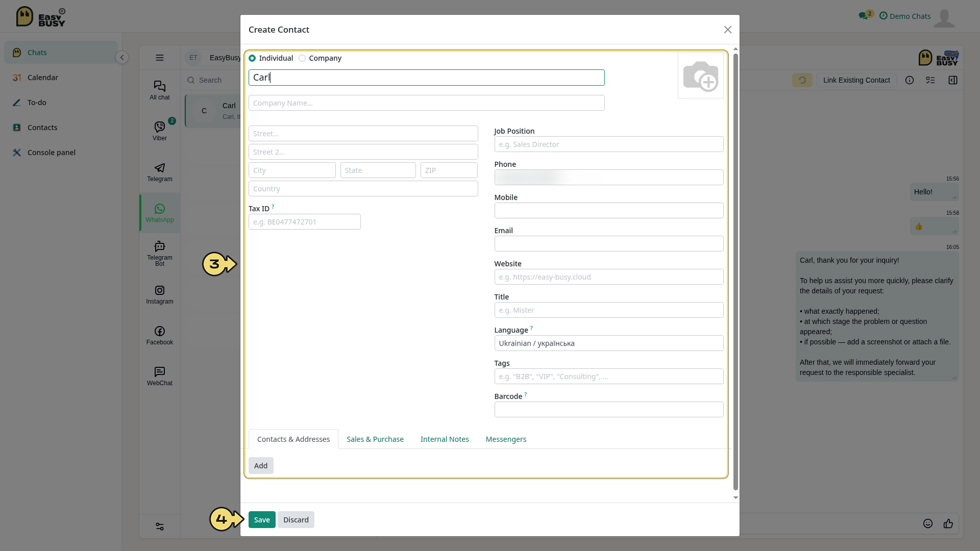
Task: Switch to Messengers tab
Action: tap(506, 439)
